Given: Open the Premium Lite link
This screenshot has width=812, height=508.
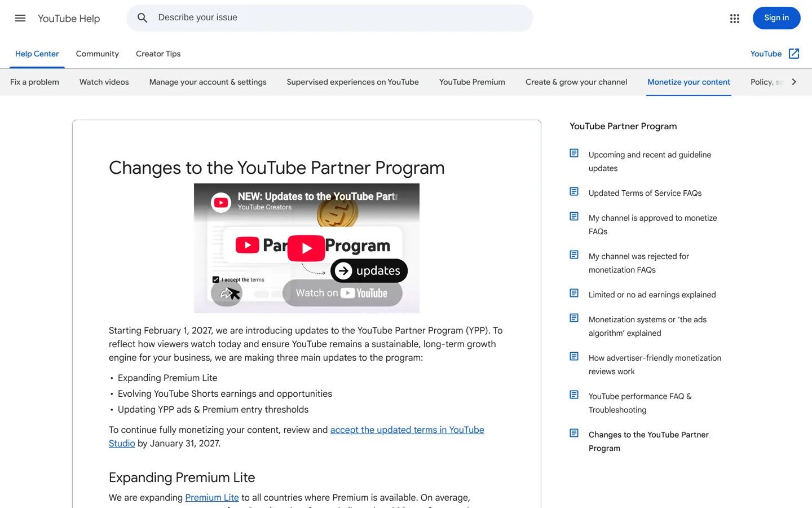Looking at the screenshot, I should point(212,497).
